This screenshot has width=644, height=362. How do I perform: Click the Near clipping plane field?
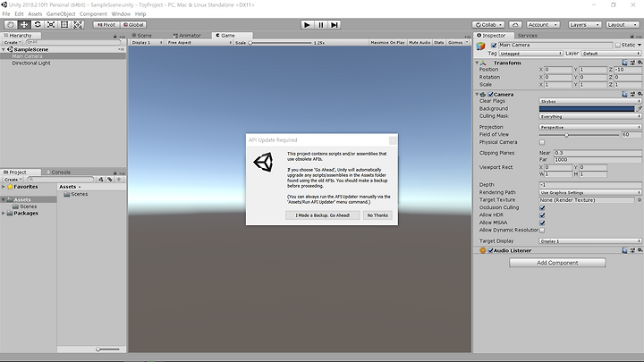(x=597, y=153)
